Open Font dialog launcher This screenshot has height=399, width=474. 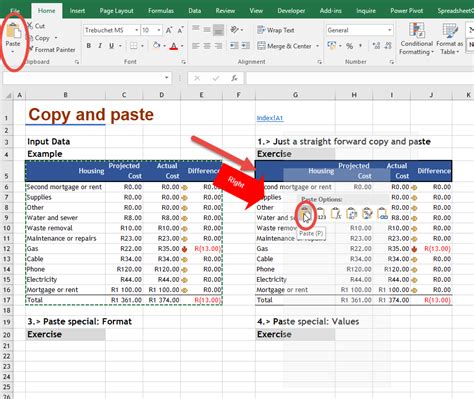[183, 62]
